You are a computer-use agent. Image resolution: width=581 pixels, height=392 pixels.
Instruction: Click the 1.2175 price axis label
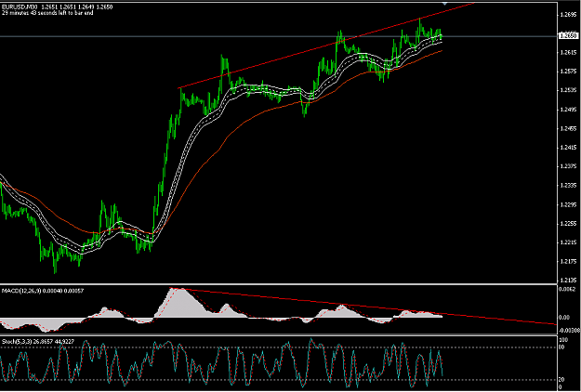click(569, 262)
